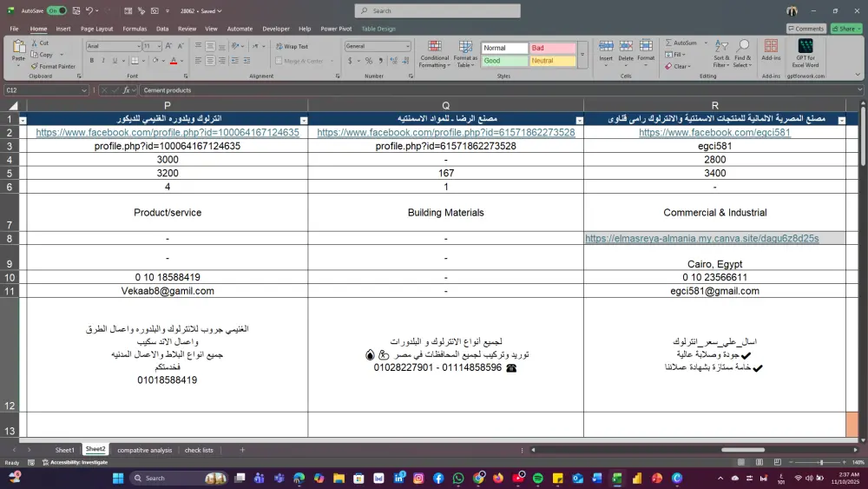The width and height of the screenshot is (868, 489).
Task: Open the Name Box dropdown arrow
Action: (x=83, y=90)
